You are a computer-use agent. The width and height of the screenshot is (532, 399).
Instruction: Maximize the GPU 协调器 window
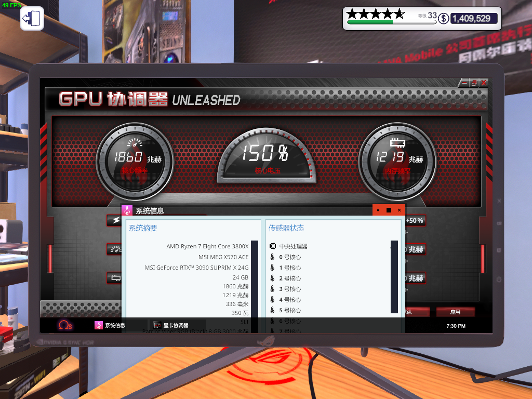point(474,83)
